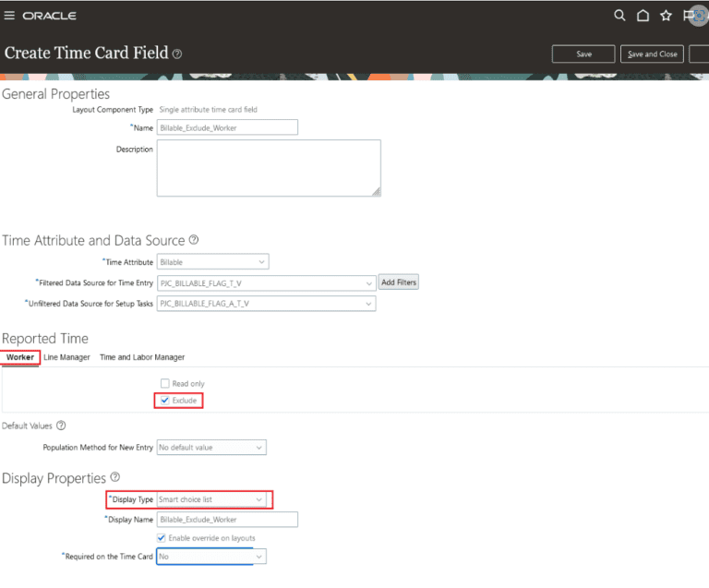Toggle Enable override on layouts checkbox

click(x=162, y=538)
